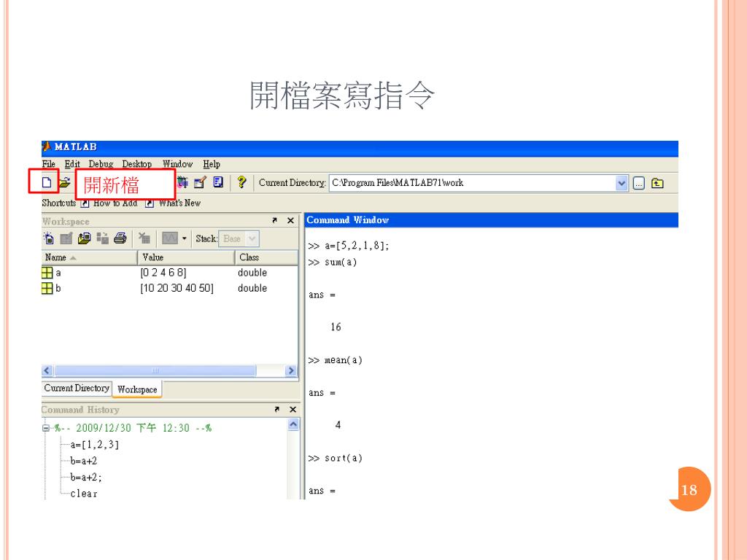Close the Command History panel

[293, 410]
